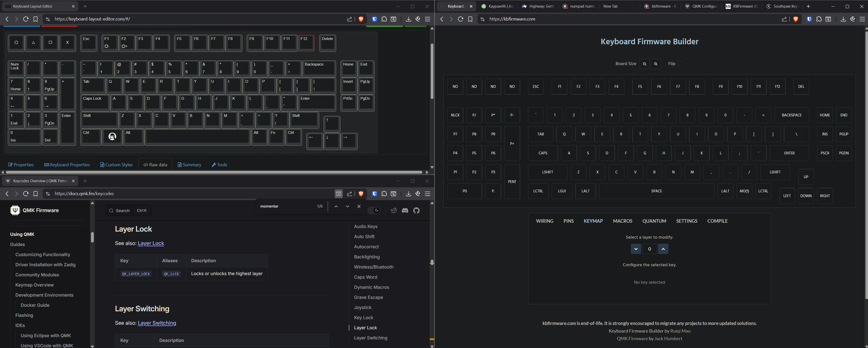Screen dimensions: 868x348
Task: Select the penguin OS key in layout editor
Action: tap(112, 137)
